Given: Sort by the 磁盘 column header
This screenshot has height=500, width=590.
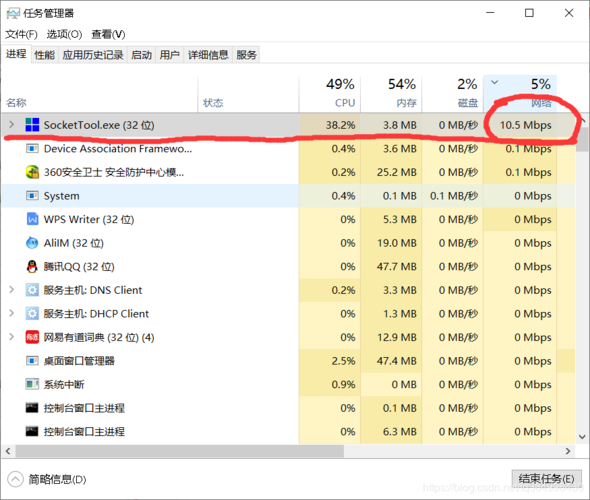Looking at the screenshot, I should pos(453,94).
